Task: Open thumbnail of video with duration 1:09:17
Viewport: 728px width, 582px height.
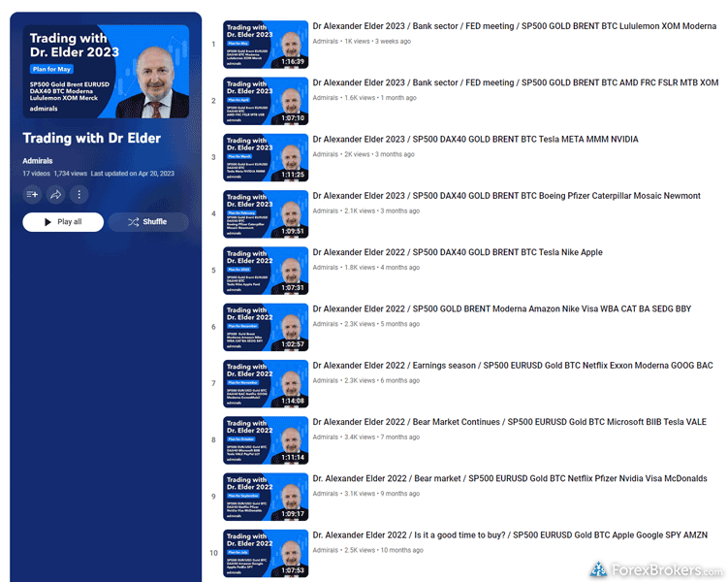Action: (266, 497)
